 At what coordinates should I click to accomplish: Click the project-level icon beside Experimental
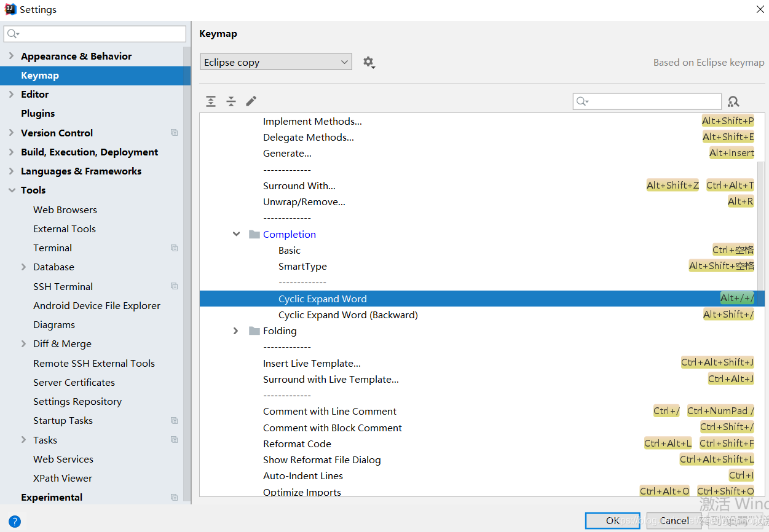(175, 498)
